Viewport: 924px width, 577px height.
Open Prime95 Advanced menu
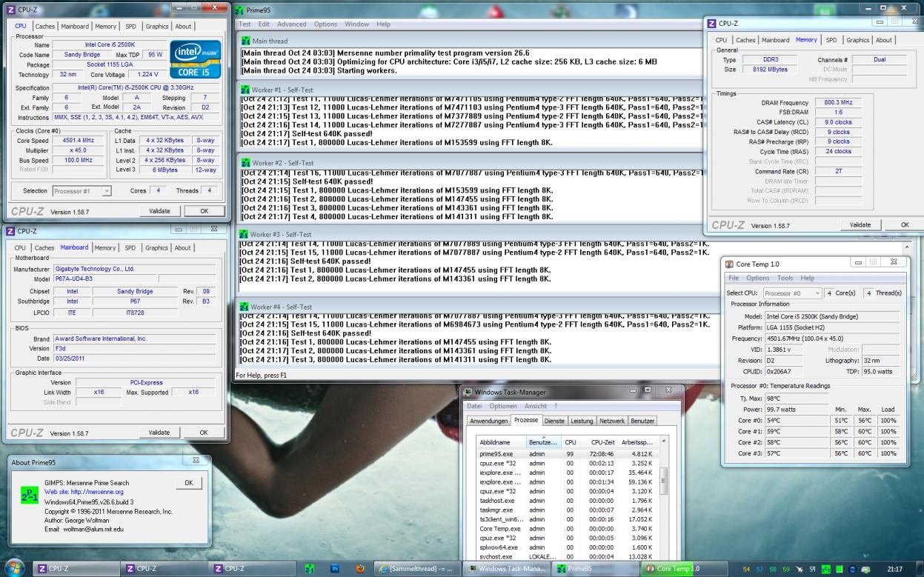291,24
